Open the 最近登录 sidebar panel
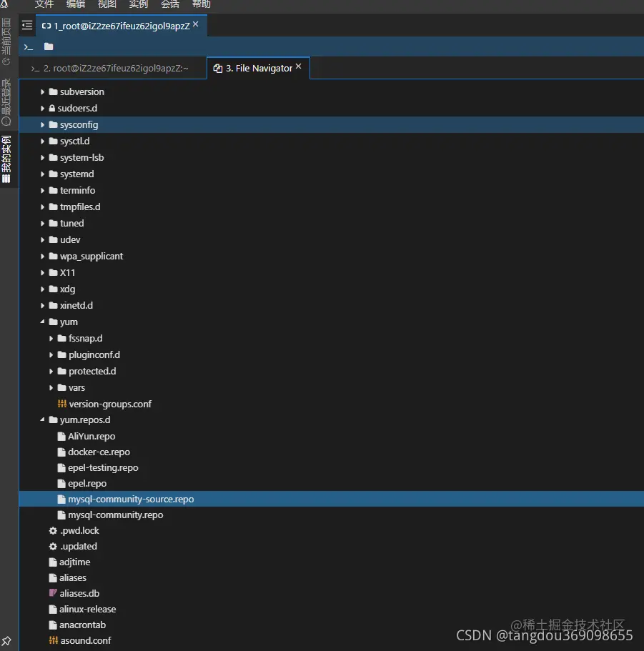 pyautogui.click(x=6, y=101)
